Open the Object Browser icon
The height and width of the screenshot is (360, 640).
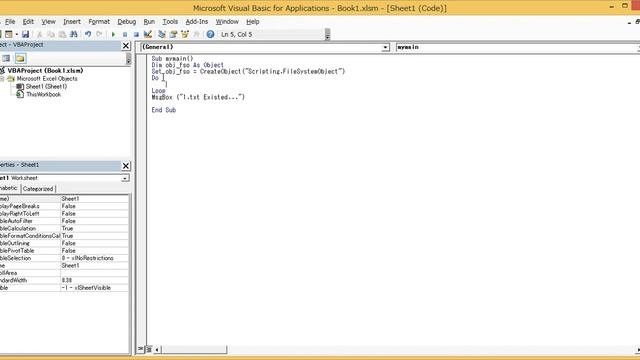(185, 35)
